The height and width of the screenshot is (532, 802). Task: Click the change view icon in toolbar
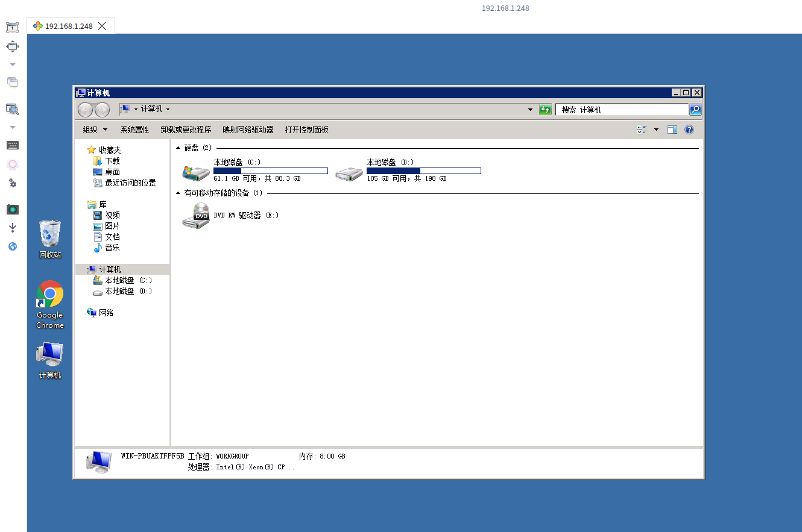642,130
